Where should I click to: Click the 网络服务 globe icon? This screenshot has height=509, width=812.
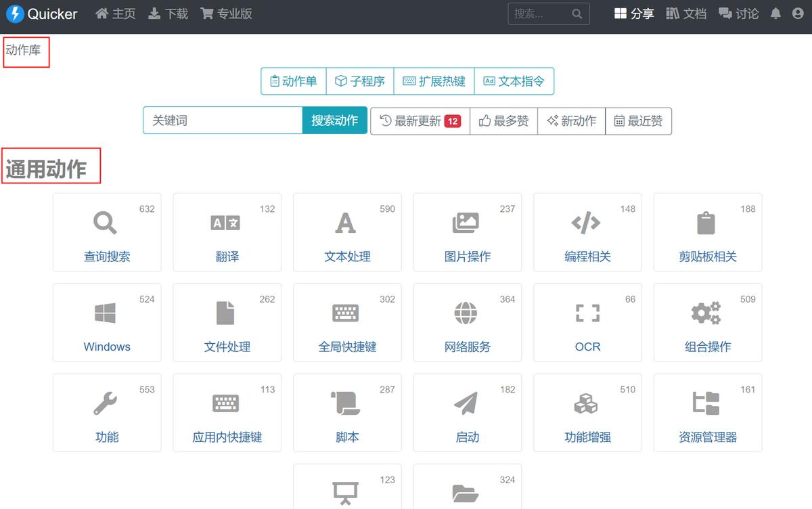coord(467,313)
